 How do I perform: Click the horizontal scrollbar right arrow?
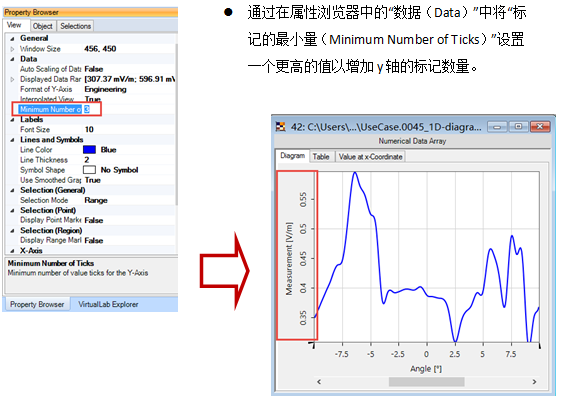(x=535, y=381)
